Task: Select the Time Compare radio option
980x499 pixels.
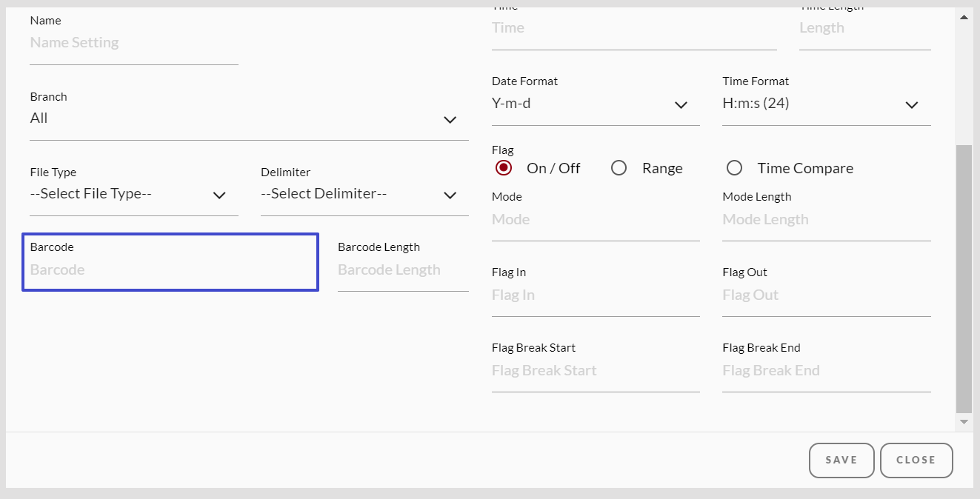Action: click(x=734, y=168)
